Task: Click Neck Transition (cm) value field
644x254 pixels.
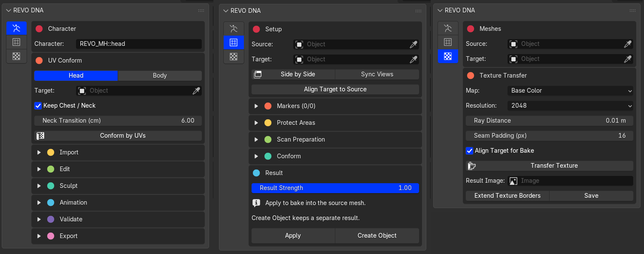Action: click(x=118, y=121)
